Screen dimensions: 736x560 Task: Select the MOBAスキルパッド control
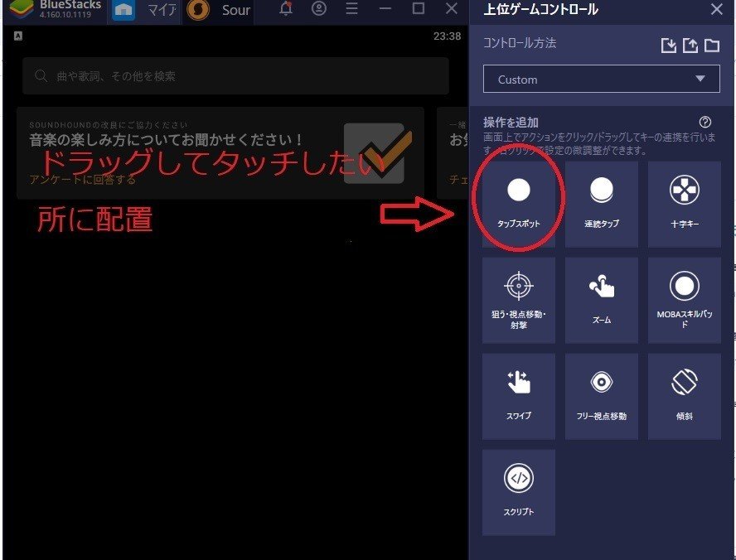click(x=685, y=298)
